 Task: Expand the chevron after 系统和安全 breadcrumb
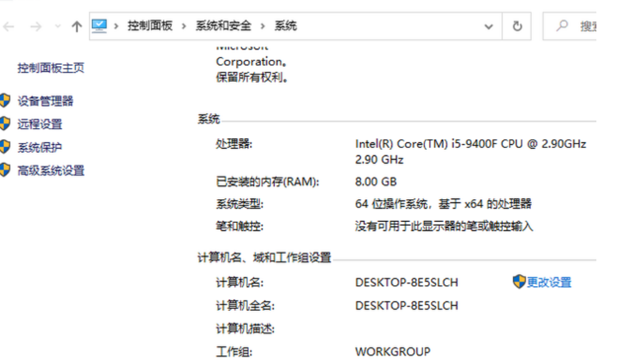click(263, 26)
